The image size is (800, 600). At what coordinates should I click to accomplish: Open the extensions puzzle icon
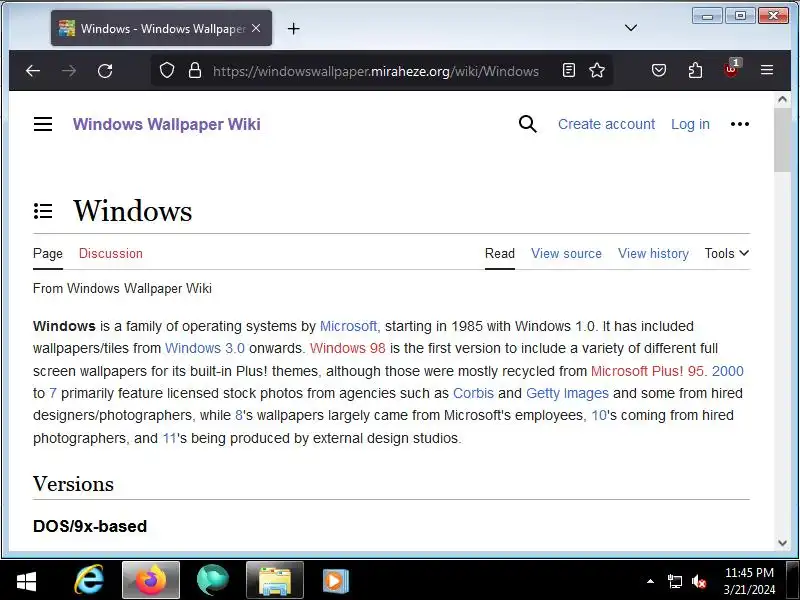[695, 70]
